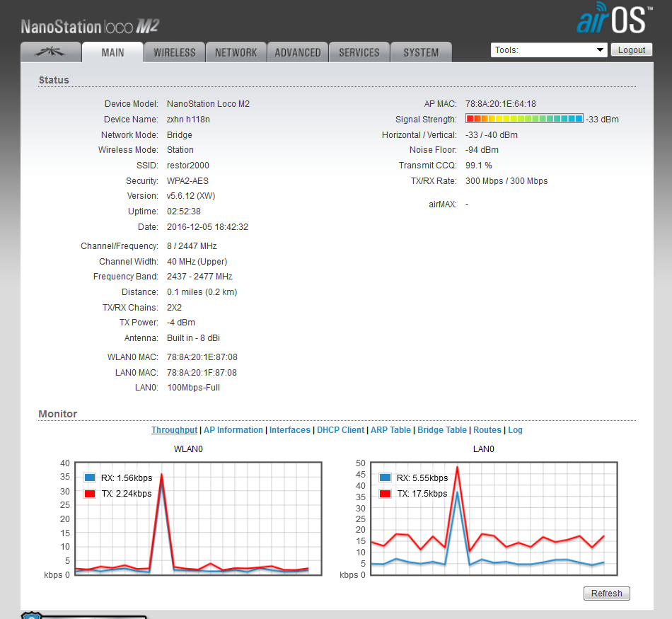Click the WLAN0 MAC value 78:8A:20:1E:87:08

coord(202,357)
